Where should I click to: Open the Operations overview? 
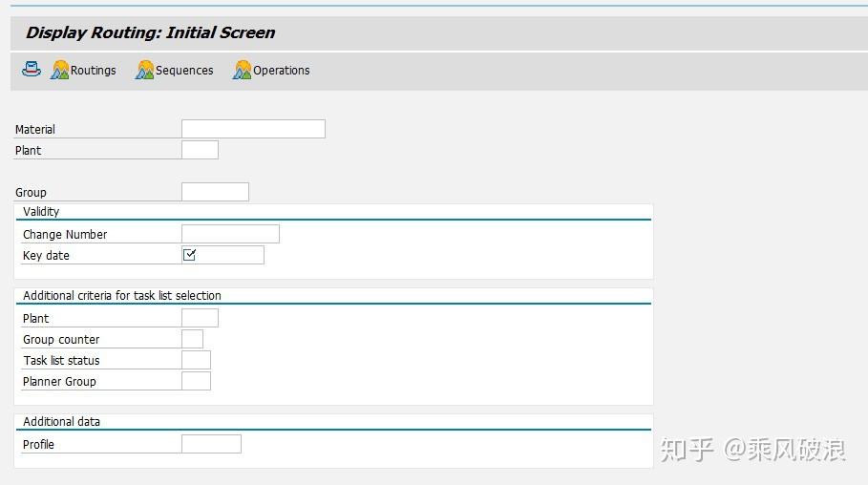[281, 71]
